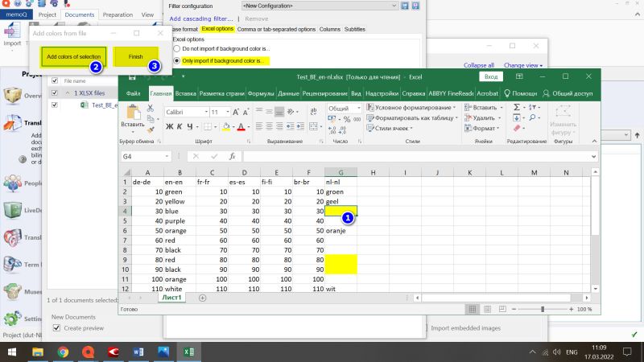Click the yellow fill color bucket
The width and height of the screenshot is (644, 362).
[x=226, y=127]
